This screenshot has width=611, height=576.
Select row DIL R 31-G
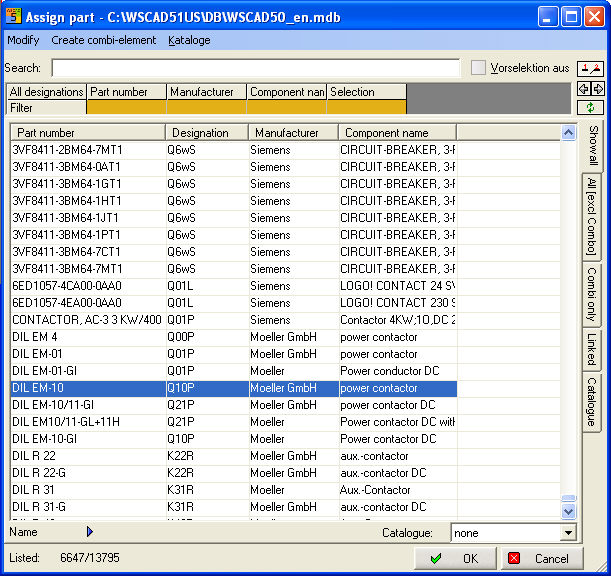coord(234,507)
